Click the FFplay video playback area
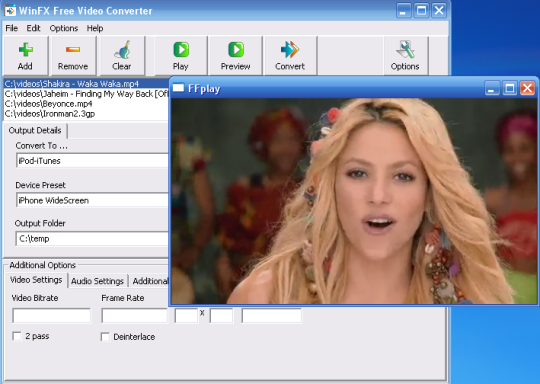This screenshot has width=540, height=384. point(354,201)
